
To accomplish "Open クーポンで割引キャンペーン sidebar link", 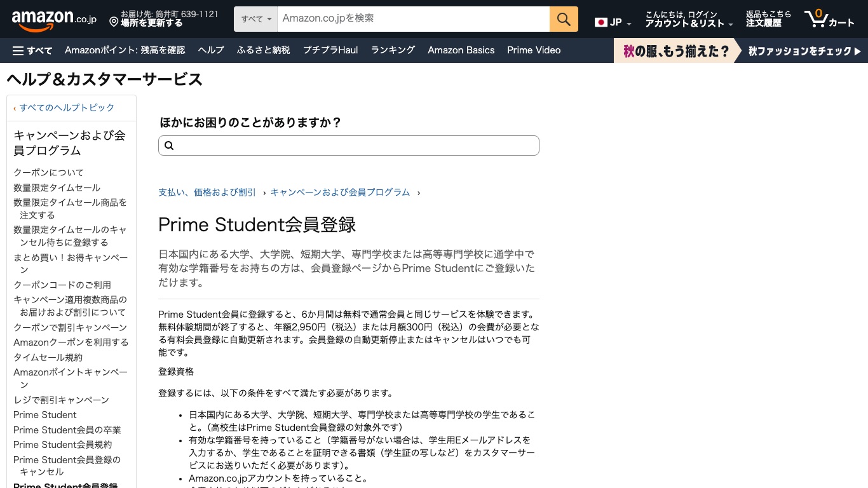I will (71, 328).
